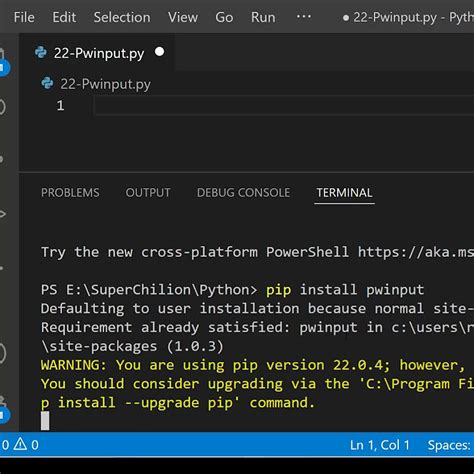This screenshot has width=474, height=474.
Task: Click the warning triangle in status bar
Action: [20, 444]
